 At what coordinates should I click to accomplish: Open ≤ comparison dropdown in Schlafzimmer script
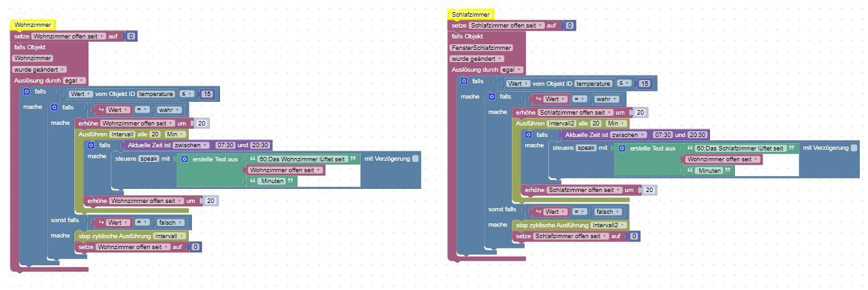[624, 83]
